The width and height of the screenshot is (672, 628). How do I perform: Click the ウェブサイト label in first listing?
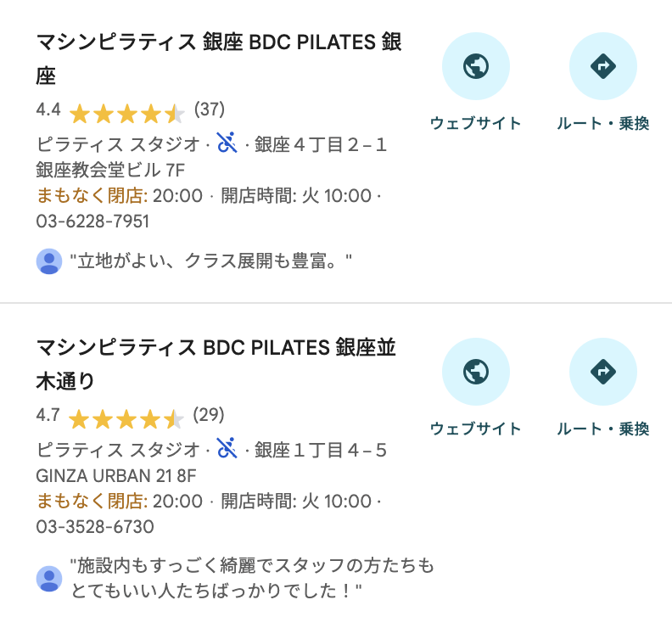tap(476, 124)
